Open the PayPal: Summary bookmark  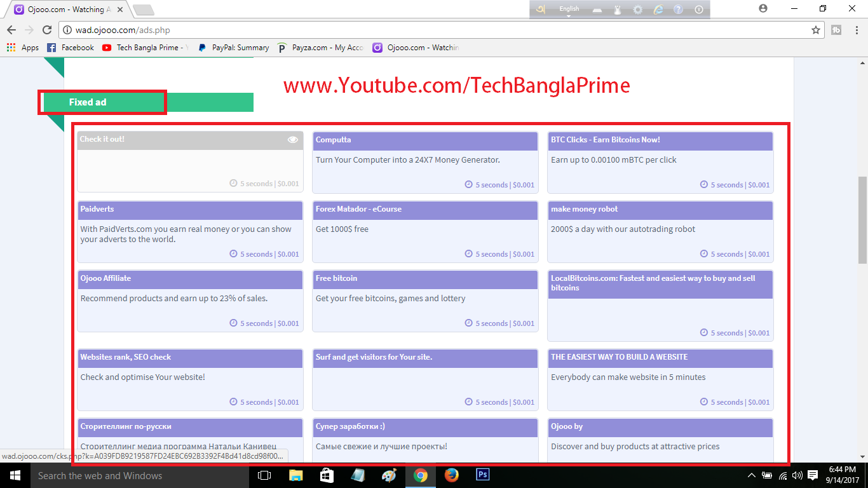point(233,48)
